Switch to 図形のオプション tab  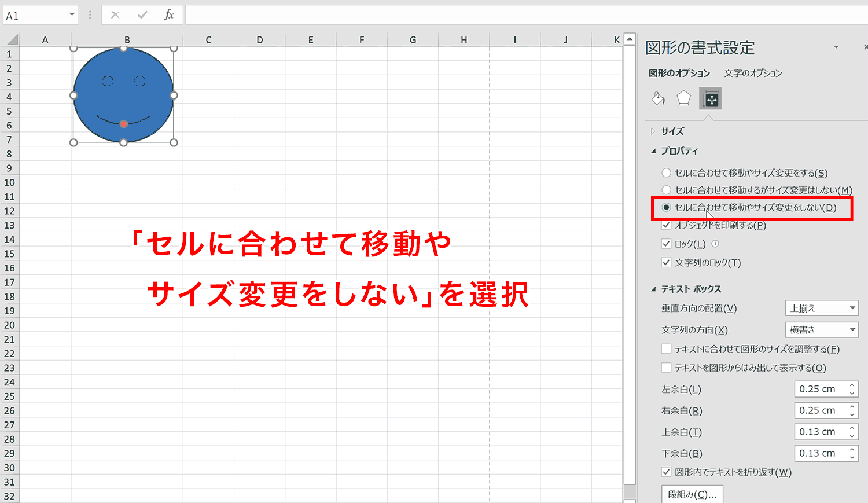tap(679, 73)
